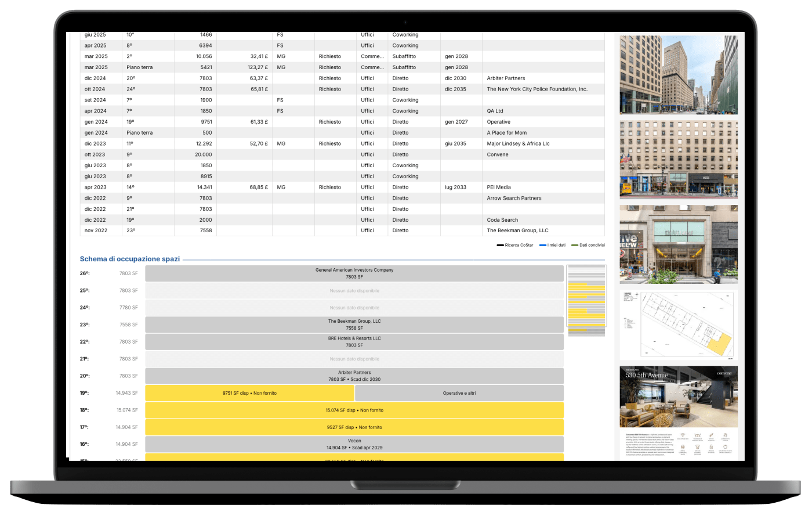Open Arbiter Partners tenant in lease table
The height and width of the screenshot is (519, 812).
point(506,78)
